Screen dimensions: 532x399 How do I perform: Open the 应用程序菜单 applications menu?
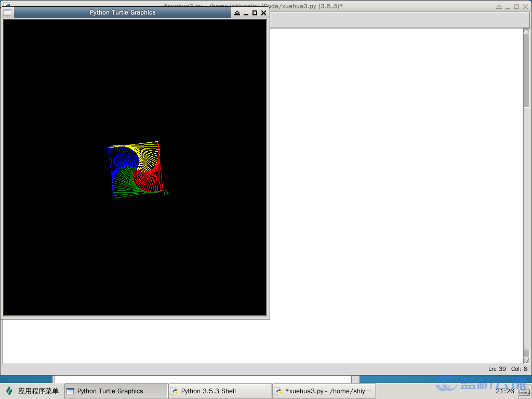pos(32,391)
